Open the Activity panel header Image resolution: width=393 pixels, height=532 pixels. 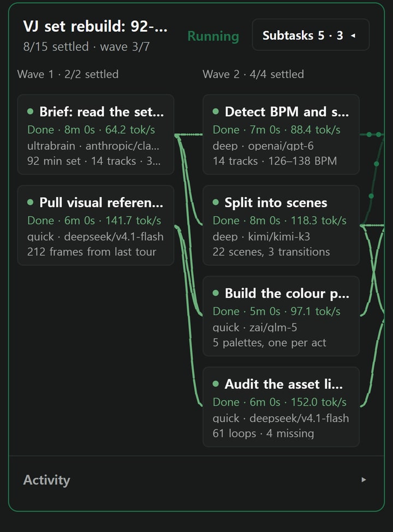[196, 480]
